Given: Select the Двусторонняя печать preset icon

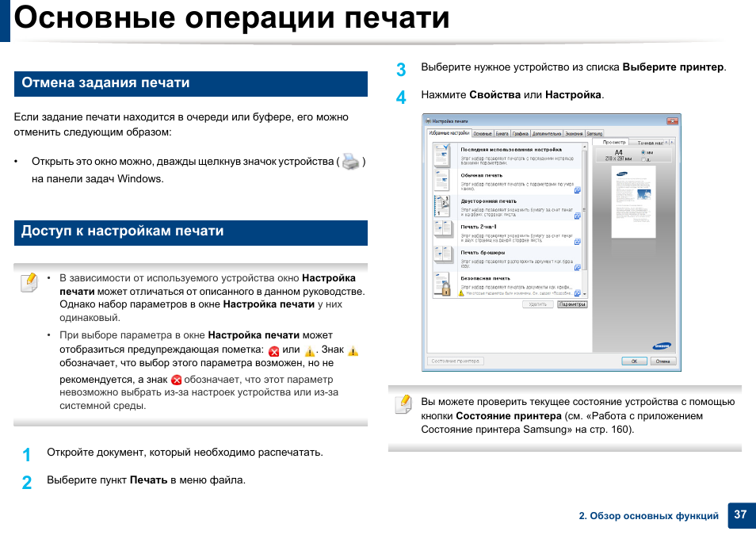Looking at the screenshot, I should [441, 206].
